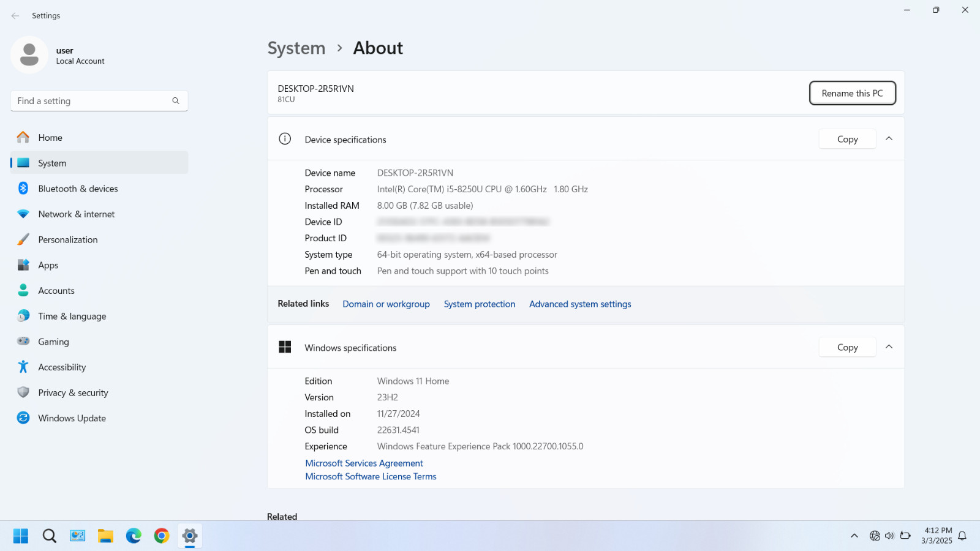Open the Accessibility settings page
980x551 pixels.
tap(99, 367)
